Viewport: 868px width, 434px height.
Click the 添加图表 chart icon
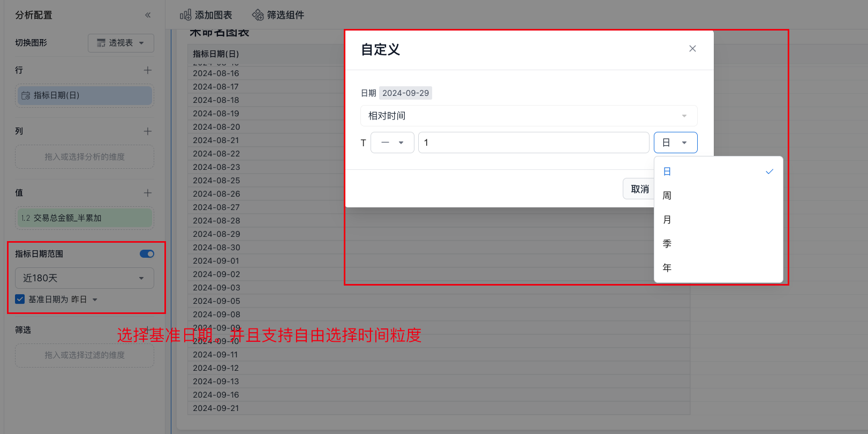(185, 15)
